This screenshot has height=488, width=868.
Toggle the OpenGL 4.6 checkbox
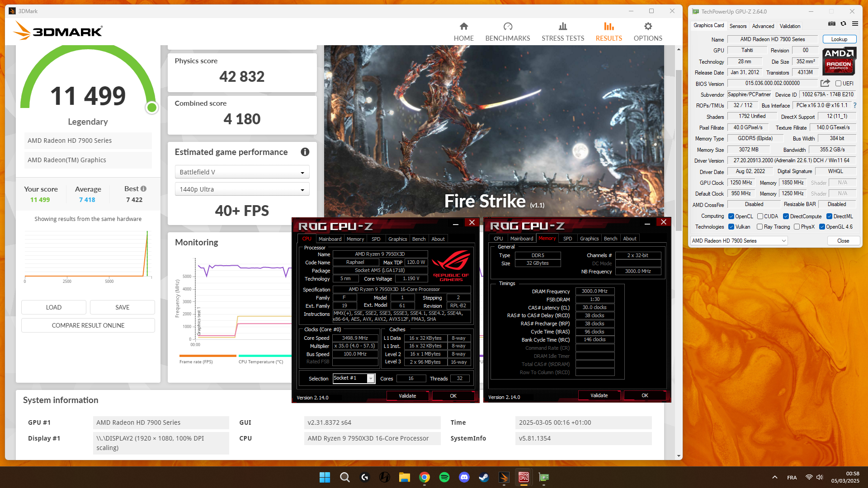tap(822, 227)
